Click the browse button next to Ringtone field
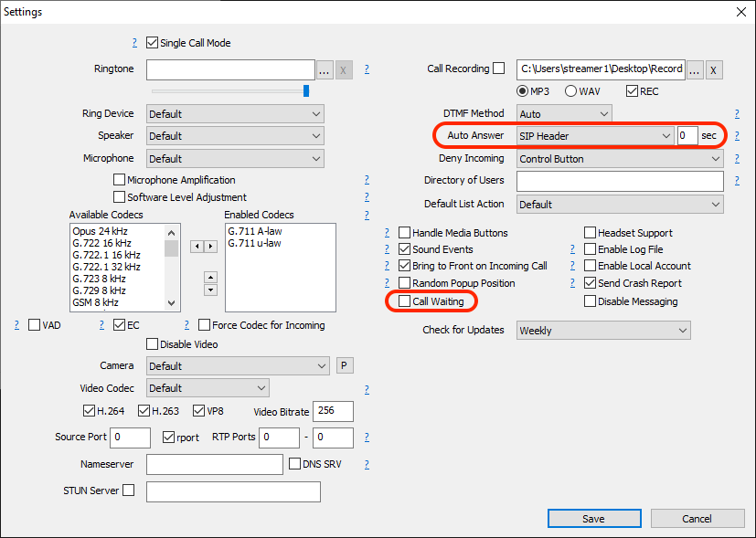The width and height of the screenshot is (756, 538). click(x=325, y=69)
